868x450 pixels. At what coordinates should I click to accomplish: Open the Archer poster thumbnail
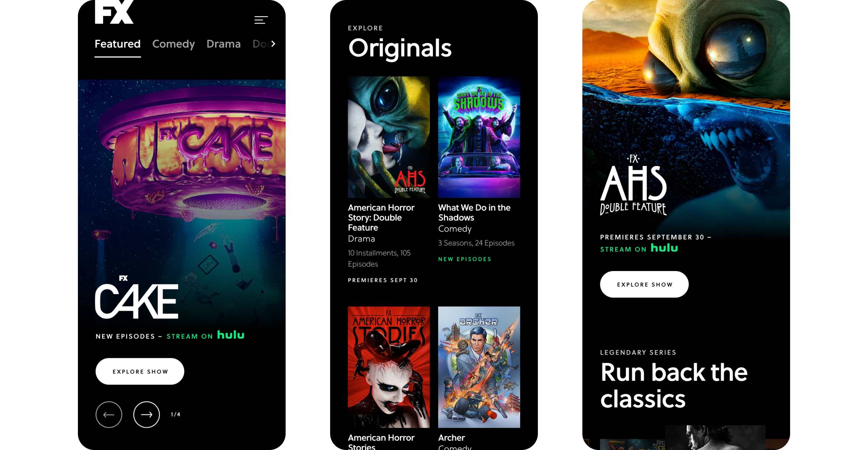point(479,367)
